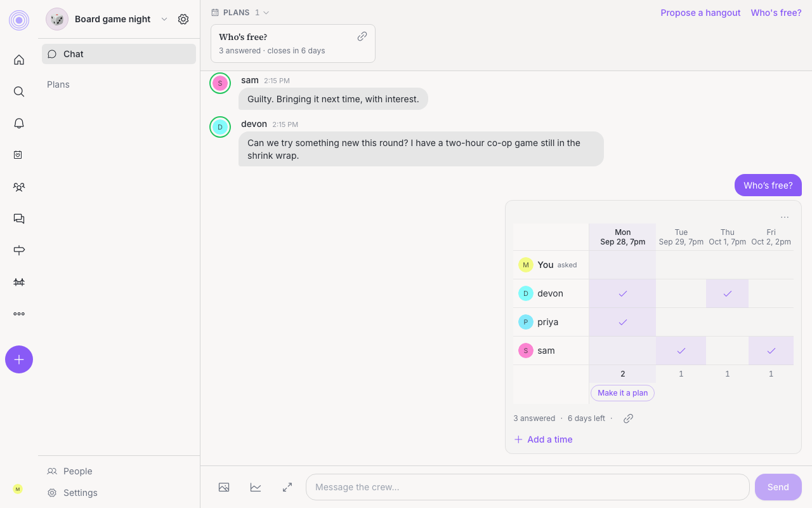Open the search icon in sidebar
The width and height of the screenshot is (812, 508).
[x=19, y=91]
